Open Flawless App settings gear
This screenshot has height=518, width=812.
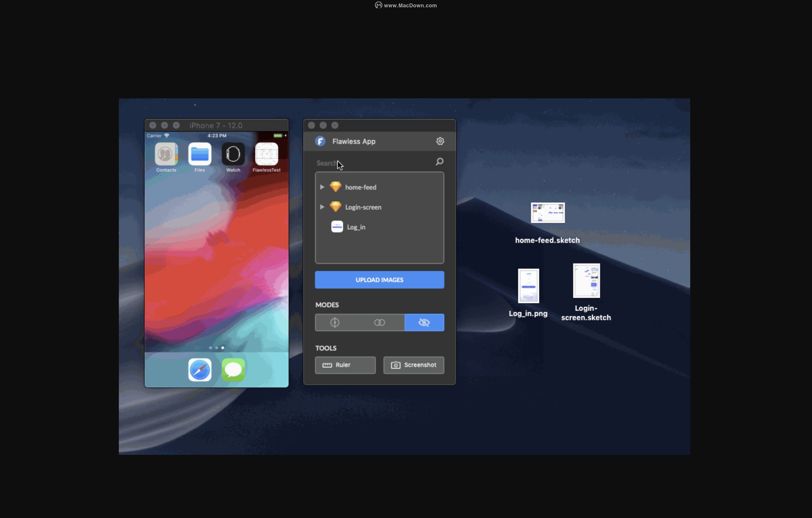coord(440,141)
